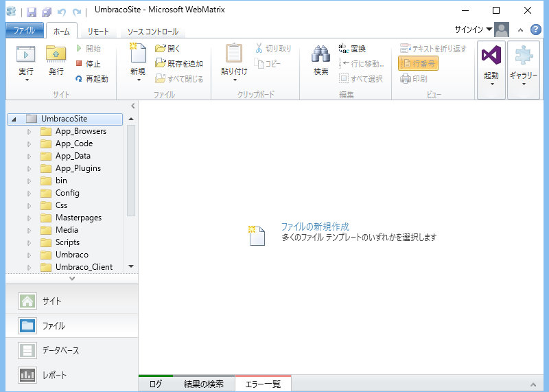
Task: Click 行に移動 go to line
Action: click(x=362, y=64)
